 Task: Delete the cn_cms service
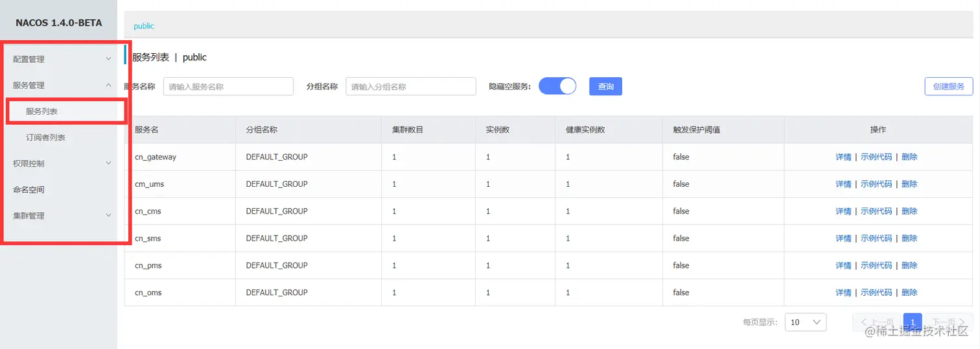pos(909,211)
